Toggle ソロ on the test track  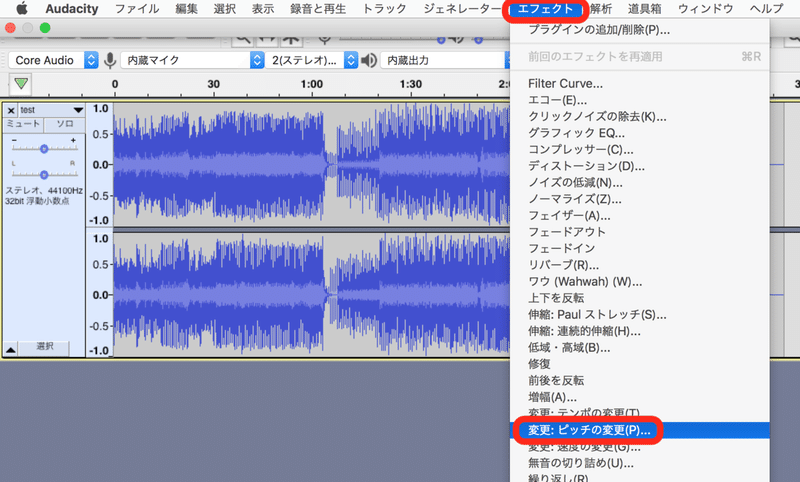[64, 124]
